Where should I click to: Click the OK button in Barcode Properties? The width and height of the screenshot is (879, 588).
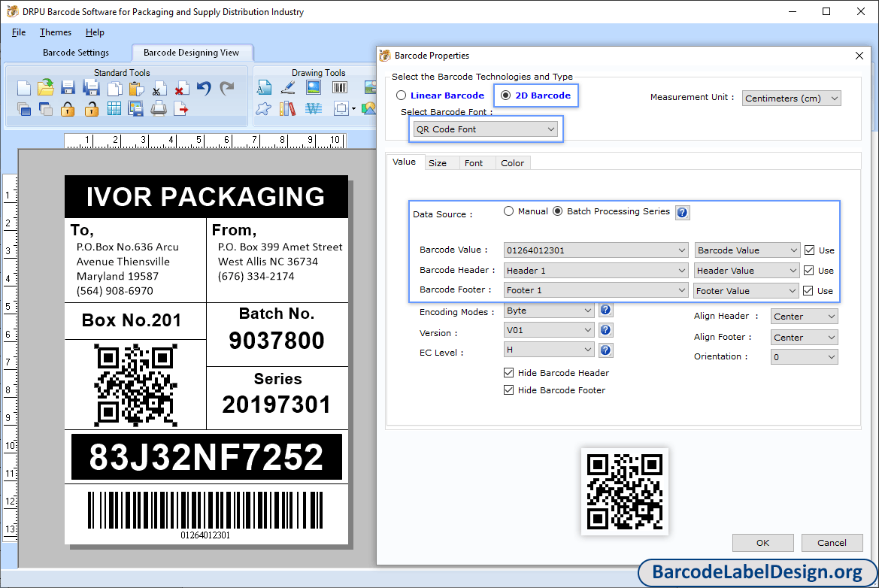pyautogui.click(x=762, y=542)
